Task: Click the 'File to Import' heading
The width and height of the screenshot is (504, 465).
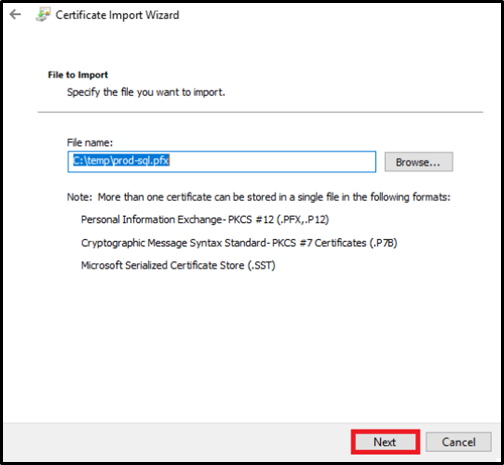Action: (x=78, y=75)
